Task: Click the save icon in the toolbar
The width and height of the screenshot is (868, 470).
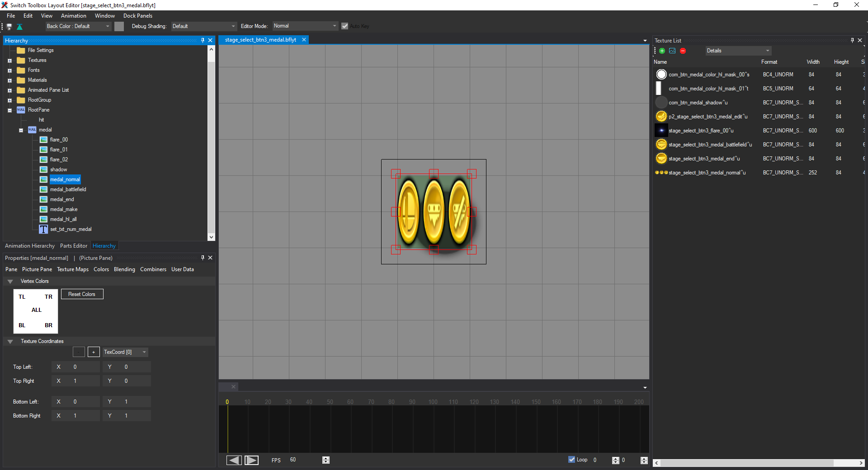Action: [9, 27]
